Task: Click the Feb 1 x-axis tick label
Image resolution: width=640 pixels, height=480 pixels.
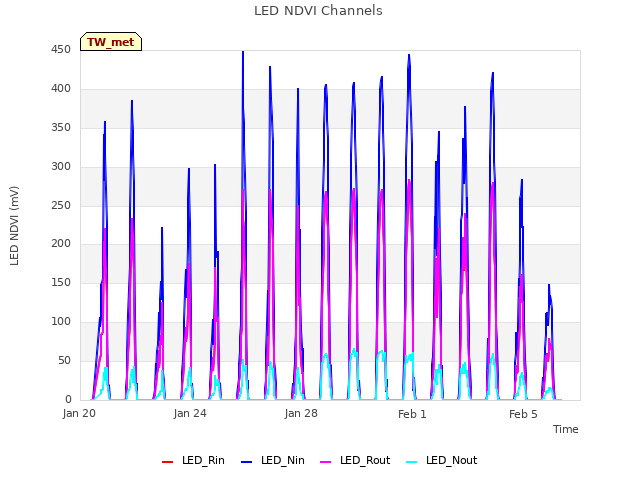Action: (412, 414)
